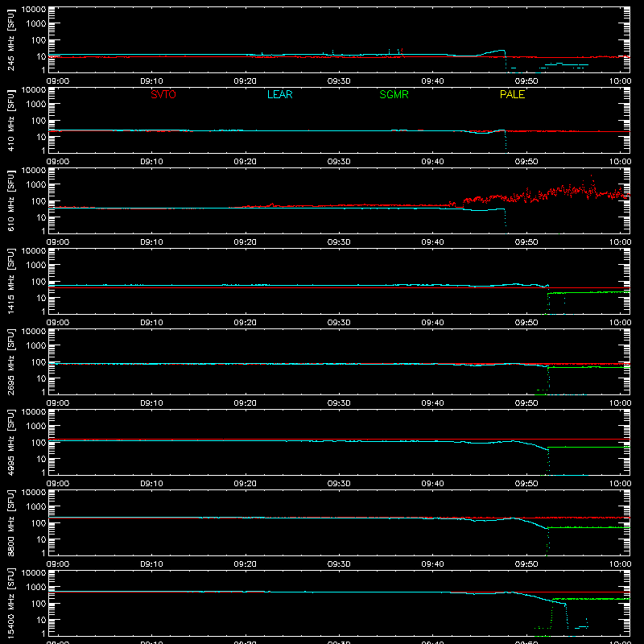
Task: Click 09:50 under the 245 MHz panel
Action: [526, 81]
